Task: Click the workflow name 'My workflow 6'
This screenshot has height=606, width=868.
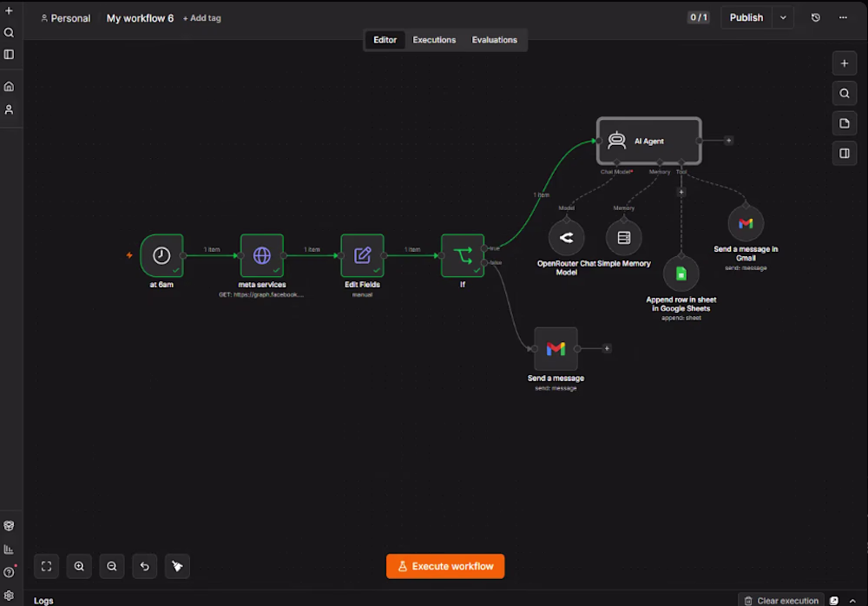Action: (140, 18)
